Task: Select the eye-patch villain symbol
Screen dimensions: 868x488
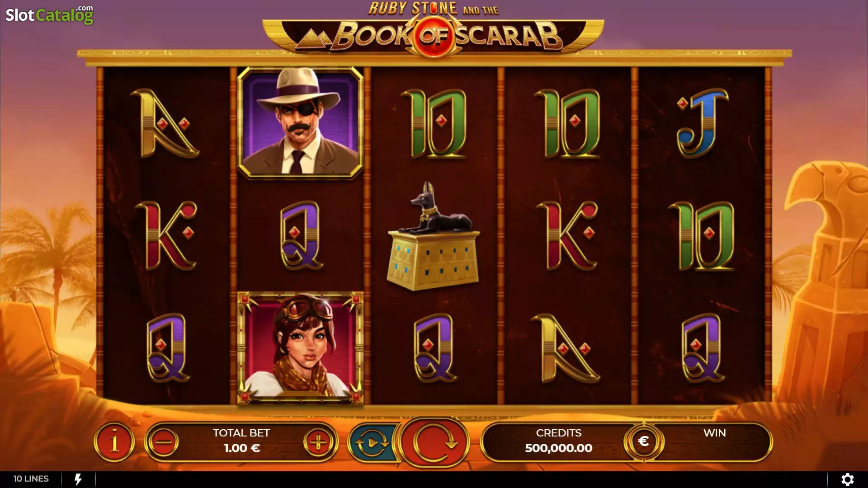Action: [x=300, y=122]
